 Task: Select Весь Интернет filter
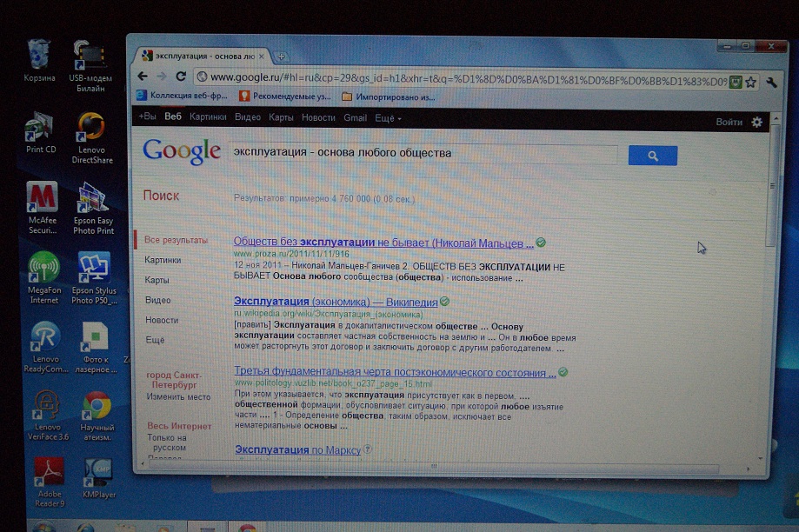pos(179,425)
